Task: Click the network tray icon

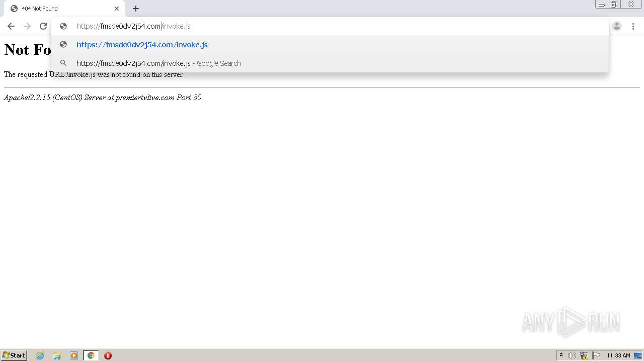Action: [584, 355]
